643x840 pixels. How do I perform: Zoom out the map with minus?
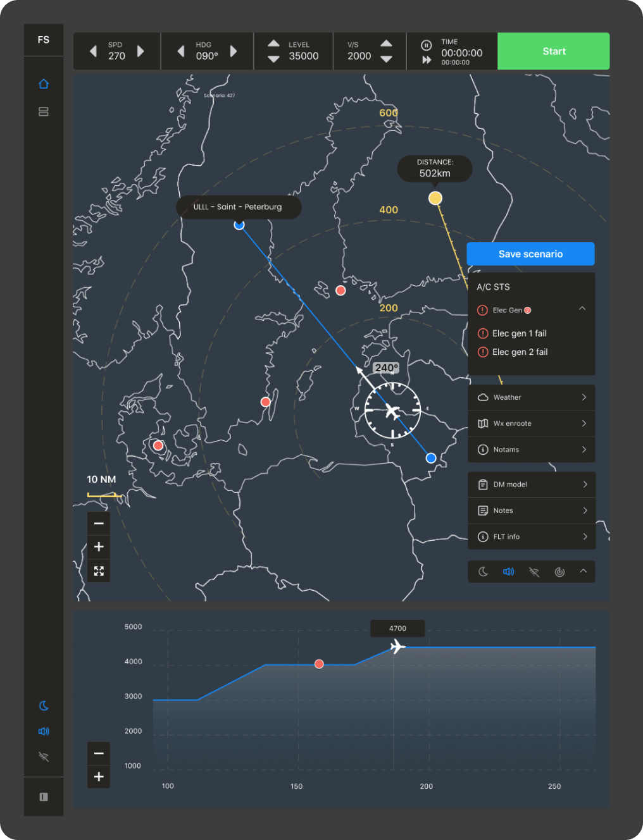tap(99, 523)
